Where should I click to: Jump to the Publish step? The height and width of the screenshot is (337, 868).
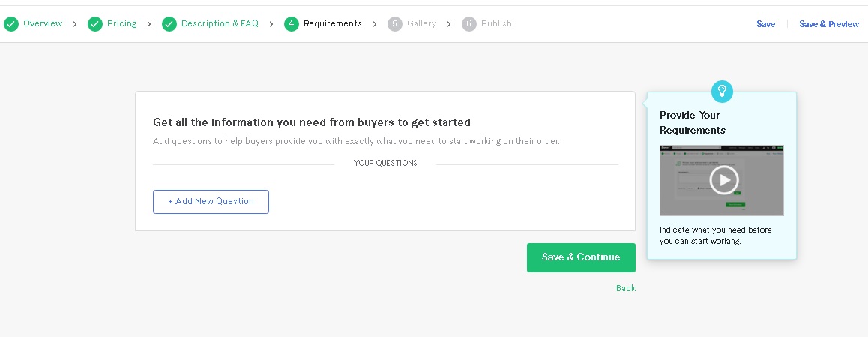pyautogui.click(x=496, y=23)
